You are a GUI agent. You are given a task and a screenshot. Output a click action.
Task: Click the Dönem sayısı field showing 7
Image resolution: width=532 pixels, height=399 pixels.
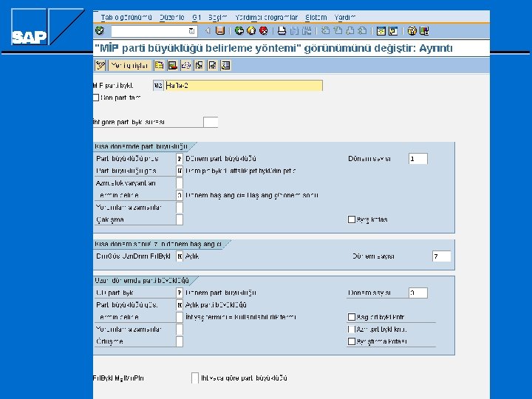click(441, 256)
